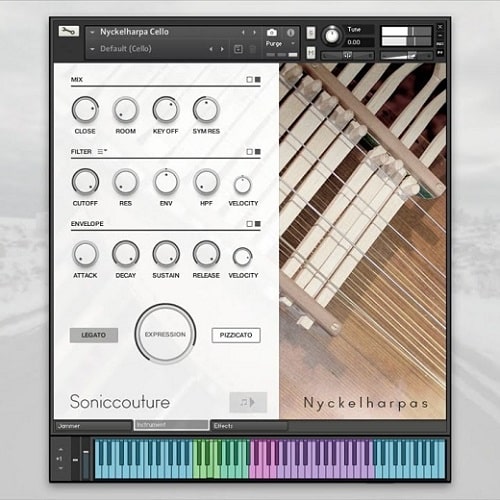Viewport: 500px width, 500px height.
Task: Open the instrument info icon
Action: tap(290, 32)
